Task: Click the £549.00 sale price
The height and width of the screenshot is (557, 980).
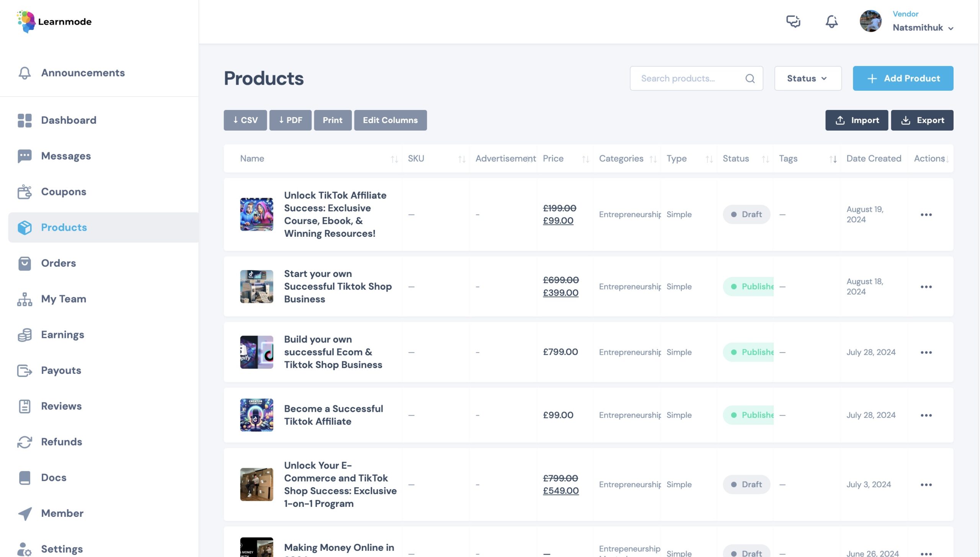Action: click(560, 491)
